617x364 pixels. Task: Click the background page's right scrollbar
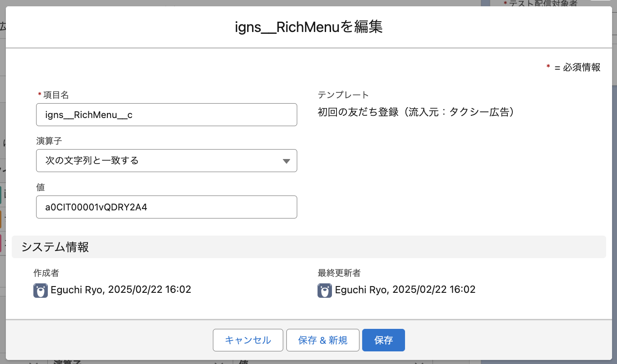coord(614,45)
